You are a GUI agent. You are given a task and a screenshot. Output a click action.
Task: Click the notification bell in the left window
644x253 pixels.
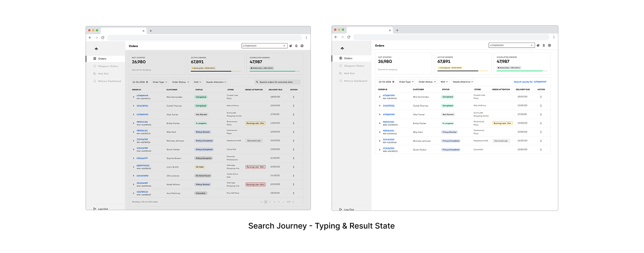point(297,45)
